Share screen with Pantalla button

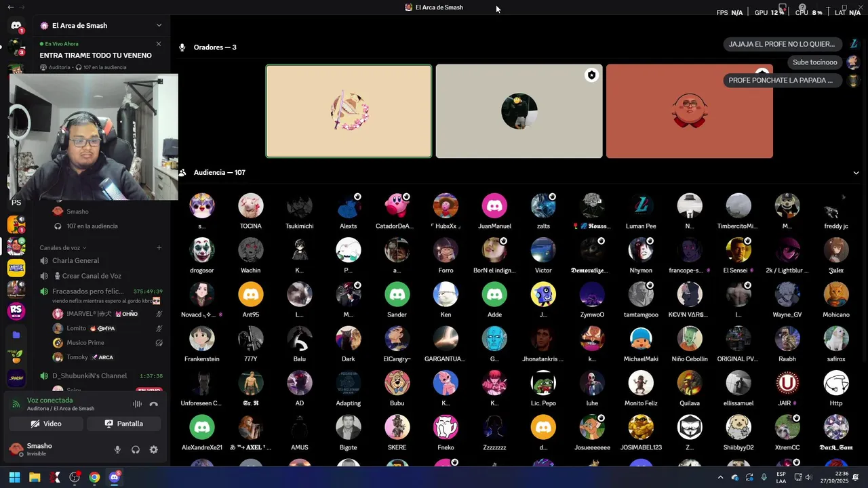pyautogui.click(x=123, y=424)
